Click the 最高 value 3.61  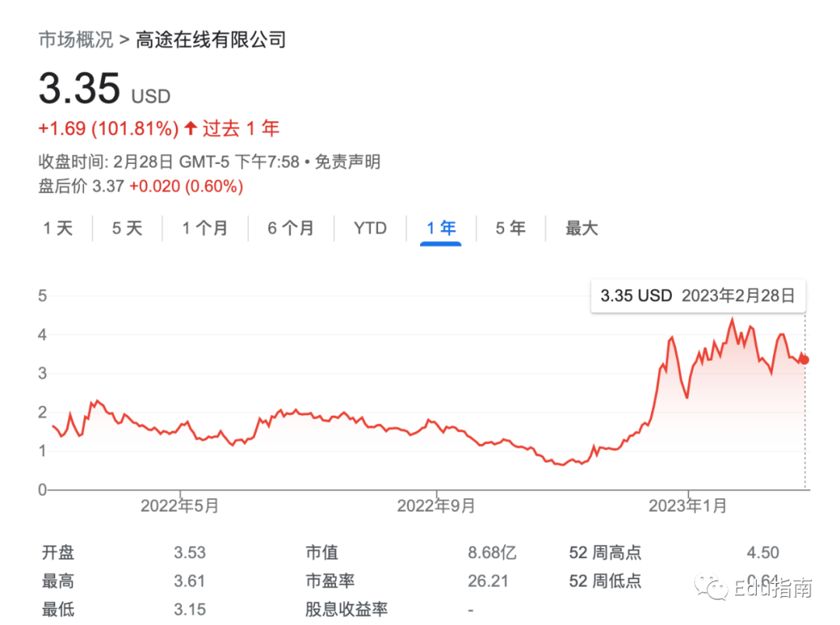tap(189, 581)
